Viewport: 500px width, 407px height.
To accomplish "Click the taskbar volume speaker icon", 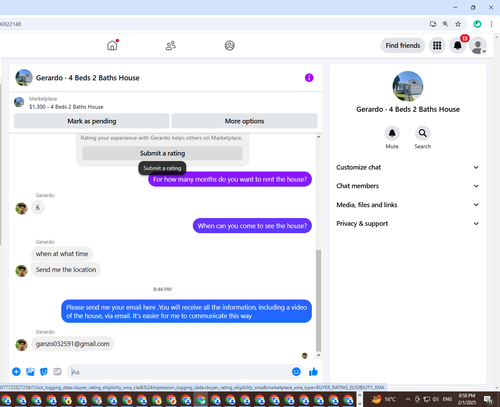I will click(x=435, y=399).
